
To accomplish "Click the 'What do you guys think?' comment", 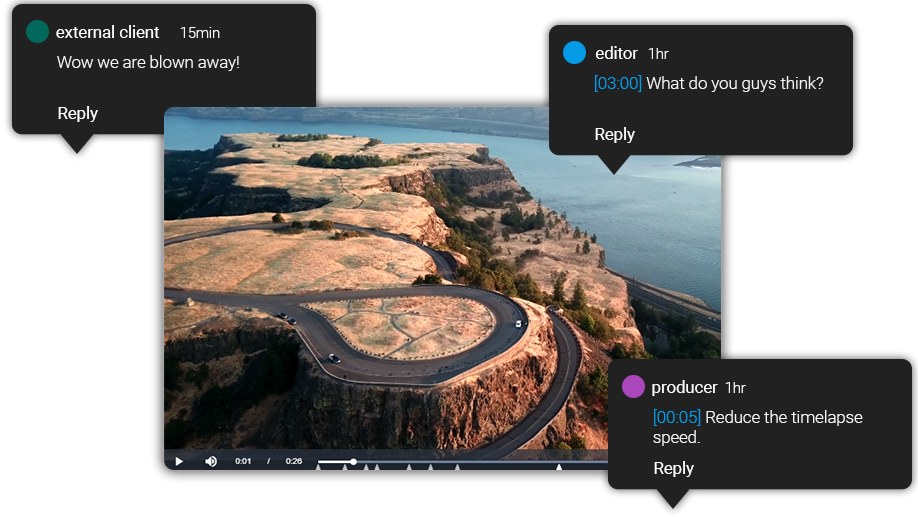I will pyautogui.click(x=735, y=83).
